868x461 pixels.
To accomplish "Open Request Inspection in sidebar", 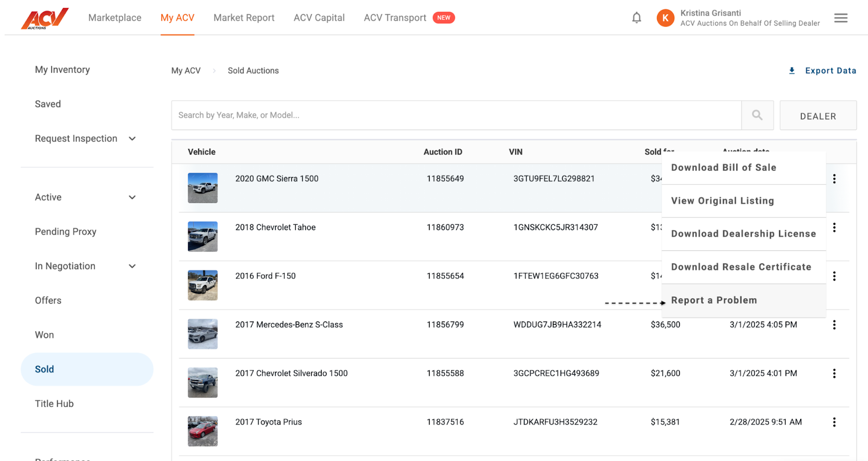I will pyautogui.click(x=76, y=138).
